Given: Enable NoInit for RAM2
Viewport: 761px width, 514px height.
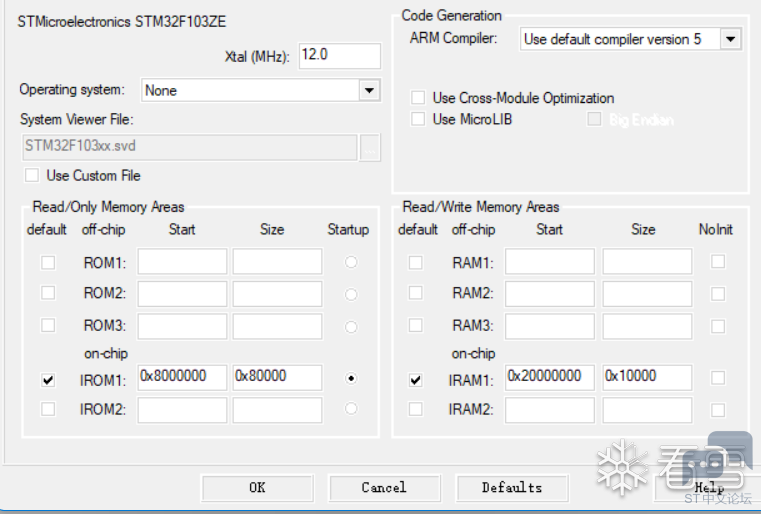Looking at the screenshot, I should click(x=718, y=294).
